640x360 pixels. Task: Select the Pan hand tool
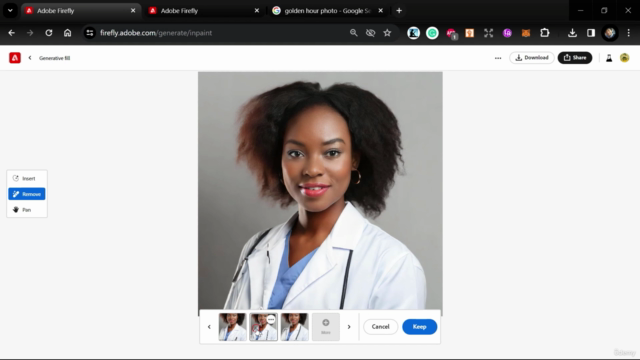coord(27,210)
